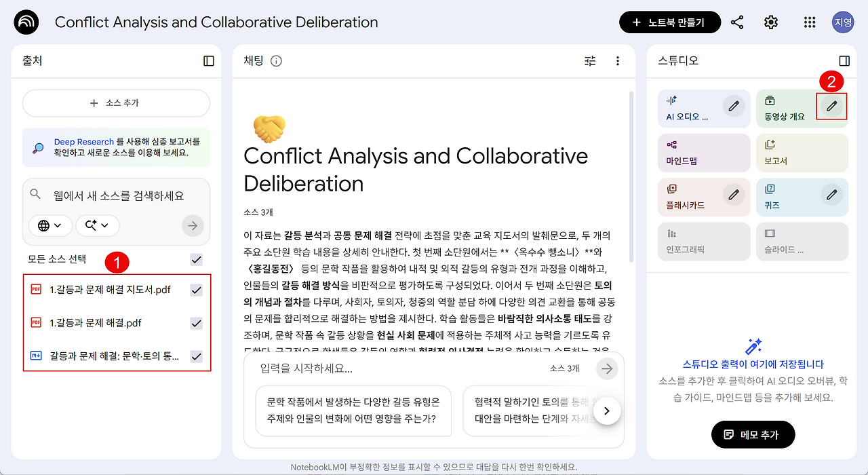Viewport: 868px width, 475px height.
Task: Uncheck 1.갈등과 문제 해결.pdf checkbox
Action: pos(196,323)
